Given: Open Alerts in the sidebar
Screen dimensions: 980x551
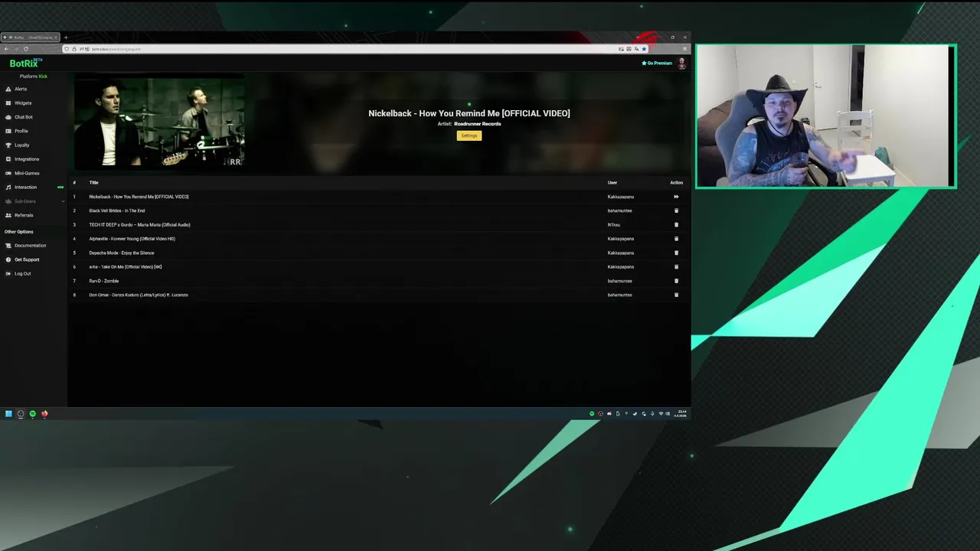Looking at the screenshot, I should (x=21, y=89).
